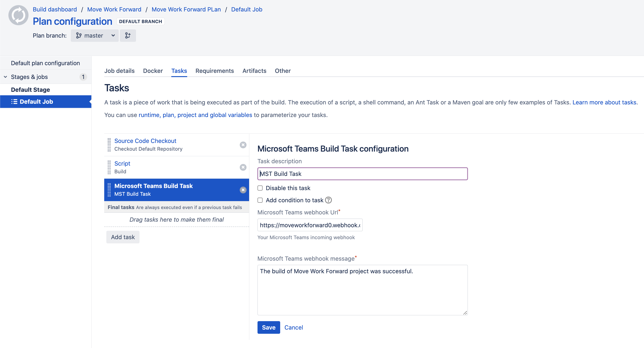Image resolution: width=644 pixels, height=348 pixels.
Task: Remove the Source Code Checkout task
Action: [x=243, y=145]
